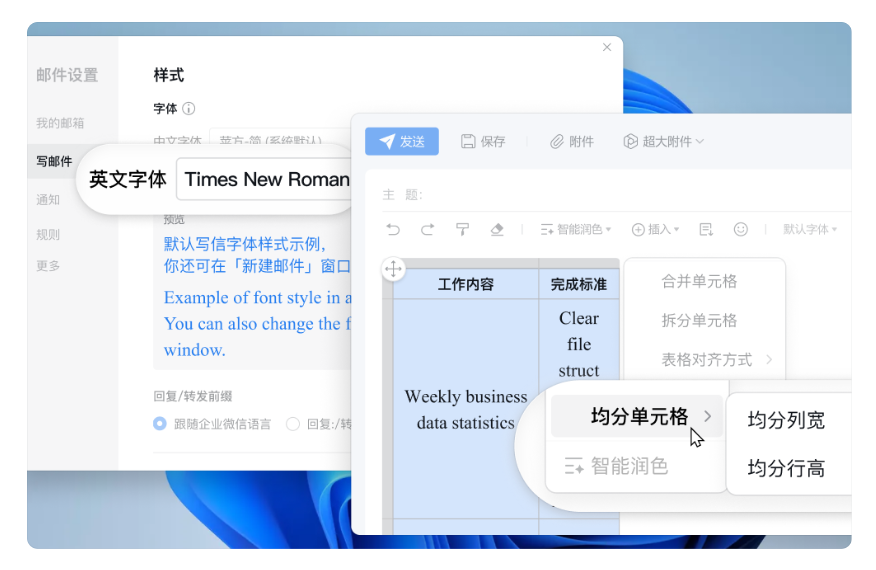
Task: Click the signature icon next to 插入
Action: click(706, 230)
